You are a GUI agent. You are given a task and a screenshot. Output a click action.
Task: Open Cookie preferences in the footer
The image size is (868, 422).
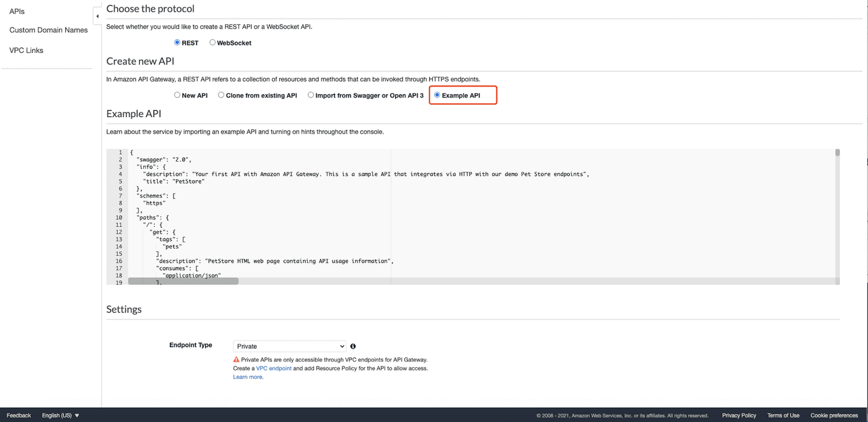(834, 415)
